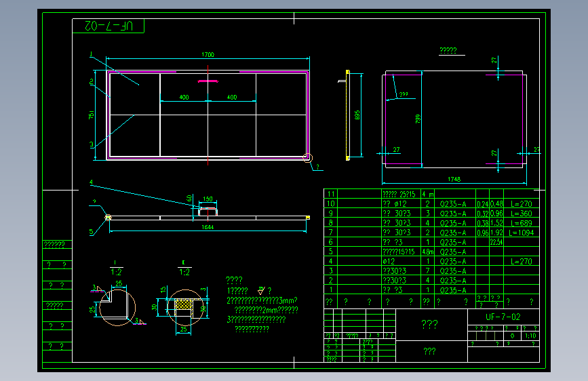Select the 0.32 unit weight in row 9
This screenshot has width=588, height=381.
coord(483,214)
